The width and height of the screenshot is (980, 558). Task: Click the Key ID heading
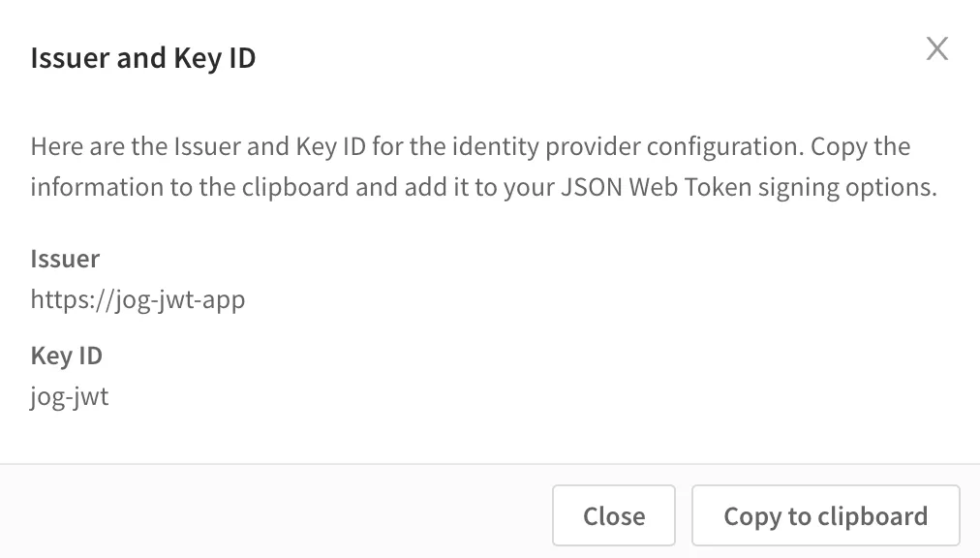click(66, 355)
